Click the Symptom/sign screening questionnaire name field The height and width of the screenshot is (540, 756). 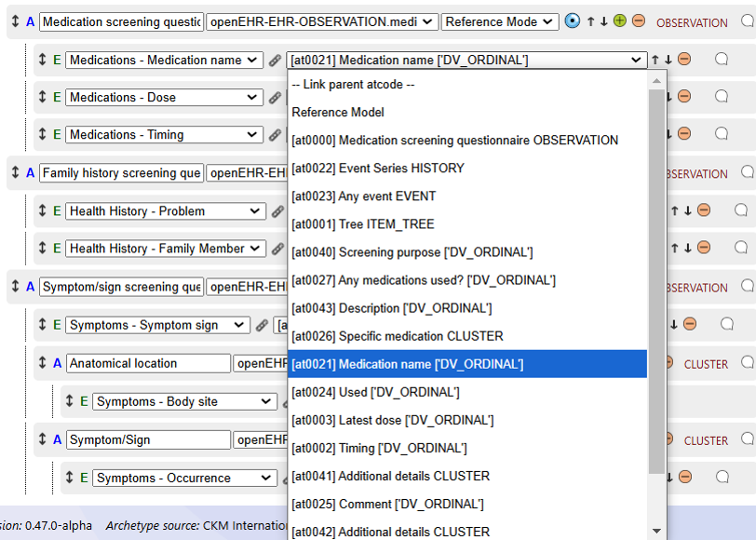(x=121, y=287)
